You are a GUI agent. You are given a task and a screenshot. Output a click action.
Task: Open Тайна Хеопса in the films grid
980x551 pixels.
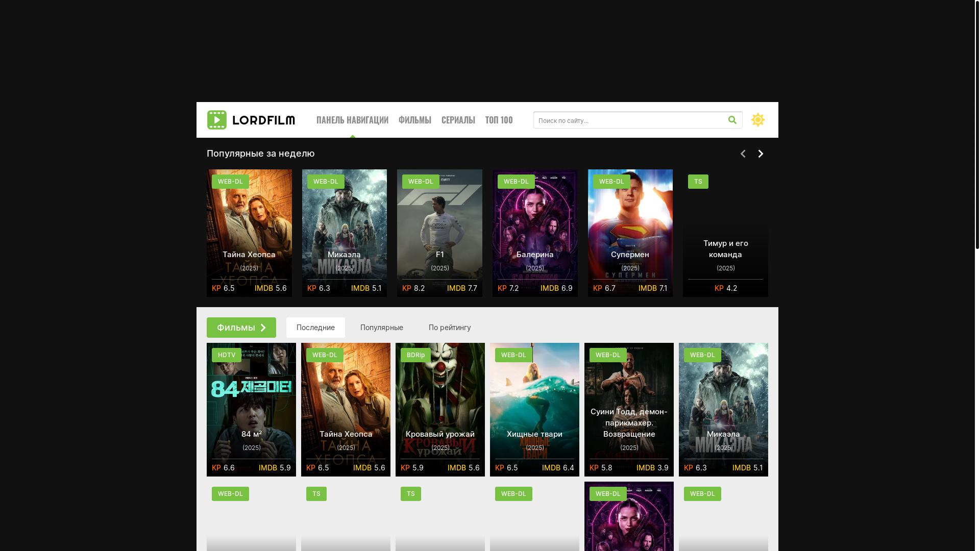(x=346, y=410)
